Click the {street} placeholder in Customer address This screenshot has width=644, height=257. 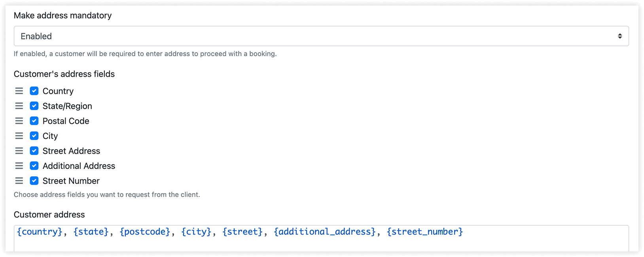(242, 232)
